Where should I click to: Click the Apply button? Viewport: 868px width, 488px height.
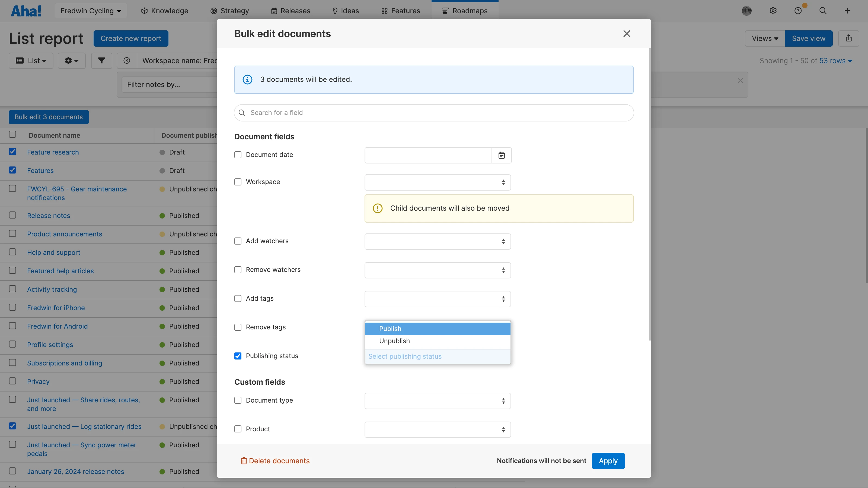pyautogui.click(x=608, y=461)
